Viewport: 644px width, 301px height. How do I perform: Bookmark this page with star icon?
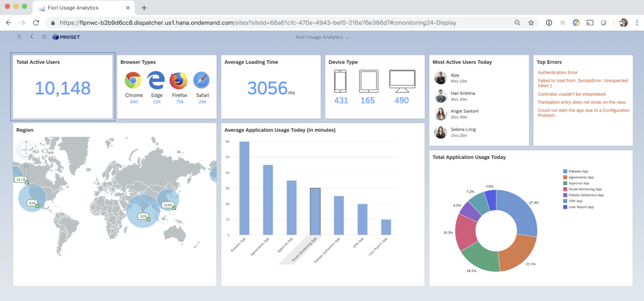pos(531,23)
